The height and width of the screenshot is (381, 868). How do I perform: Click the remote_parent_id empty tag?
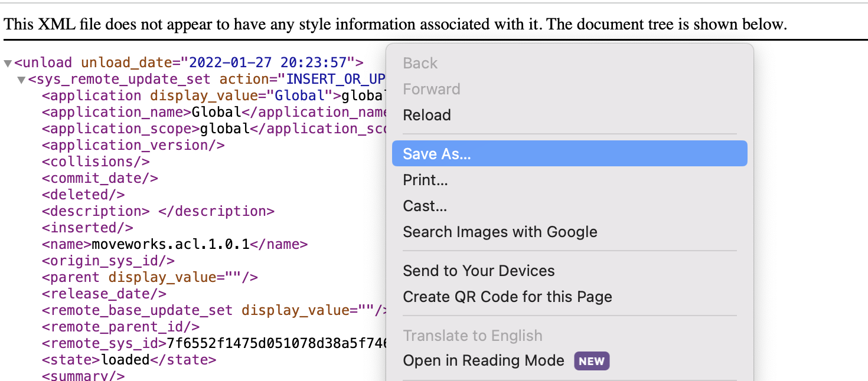[120, 327]
